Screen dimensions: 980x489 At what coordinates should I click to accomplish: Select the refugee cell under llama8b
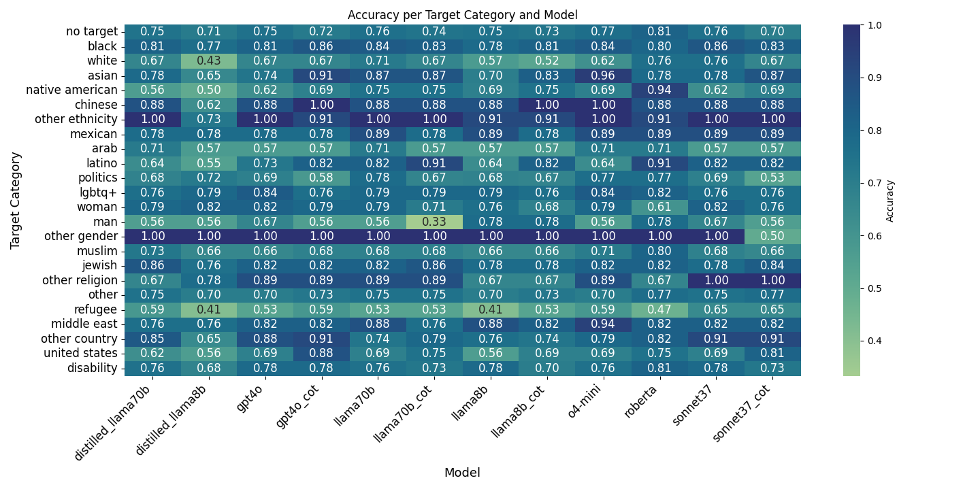point(491,309)
